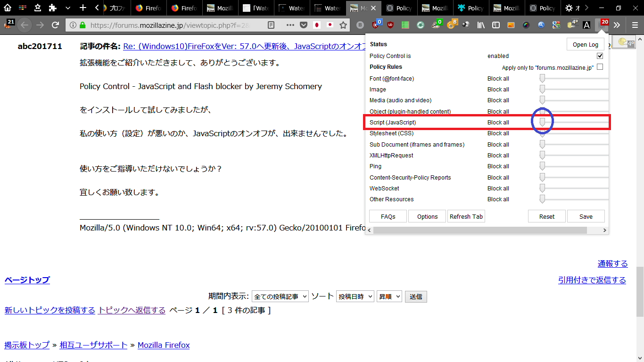Viewport: 644px width, 362px height.
Task: Click the Save button in Policy panel
Action: click(586, 216)
